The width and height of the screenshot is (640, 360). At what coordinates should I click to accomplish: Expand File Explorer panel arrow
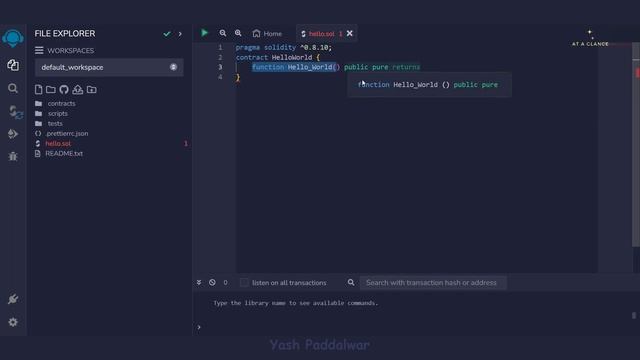[180, 34]
